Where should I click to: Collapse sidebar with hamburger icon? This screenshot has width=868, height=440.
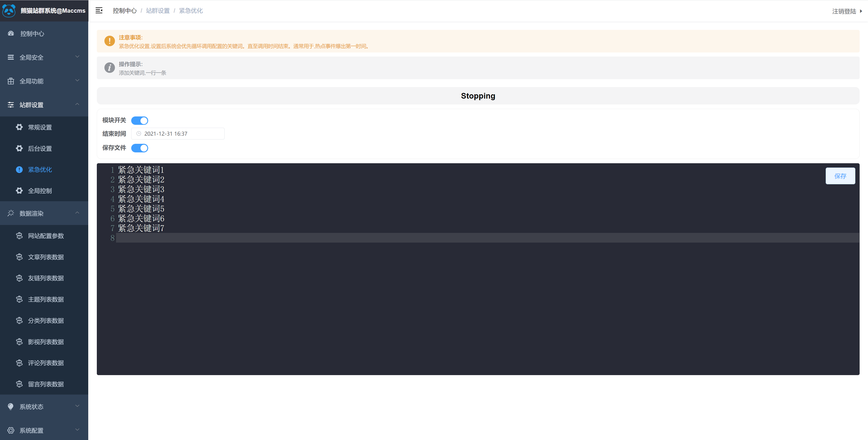[x=99, y=10]
